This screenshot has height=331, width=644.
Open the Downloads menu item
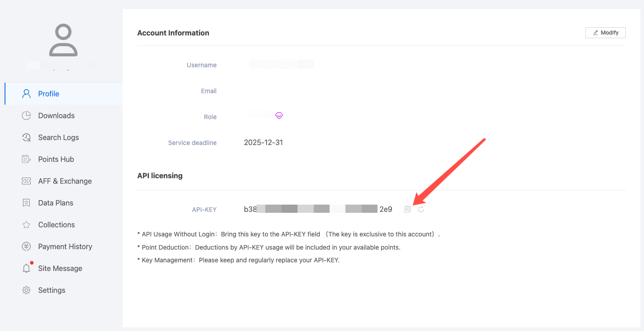pyautogui.click(x=64, y=115)
